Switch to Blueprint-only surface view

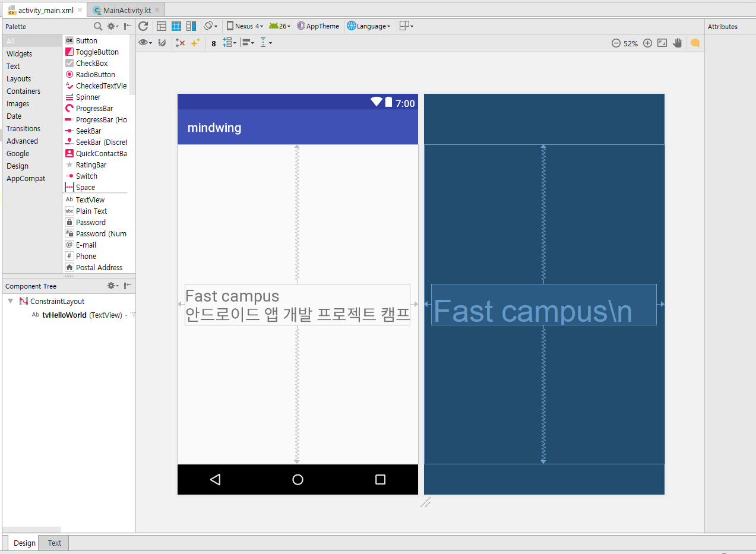point(176,26)
